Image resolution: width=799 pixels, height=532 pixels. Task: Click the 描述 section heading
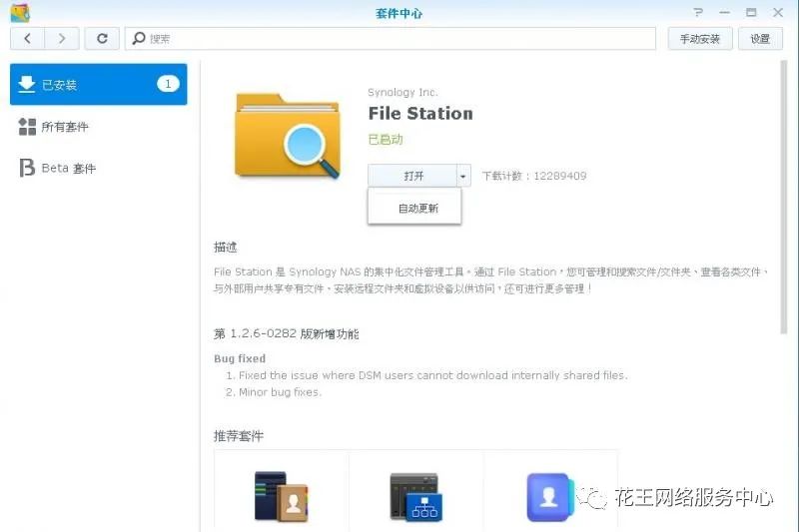(x=226, y=248)
